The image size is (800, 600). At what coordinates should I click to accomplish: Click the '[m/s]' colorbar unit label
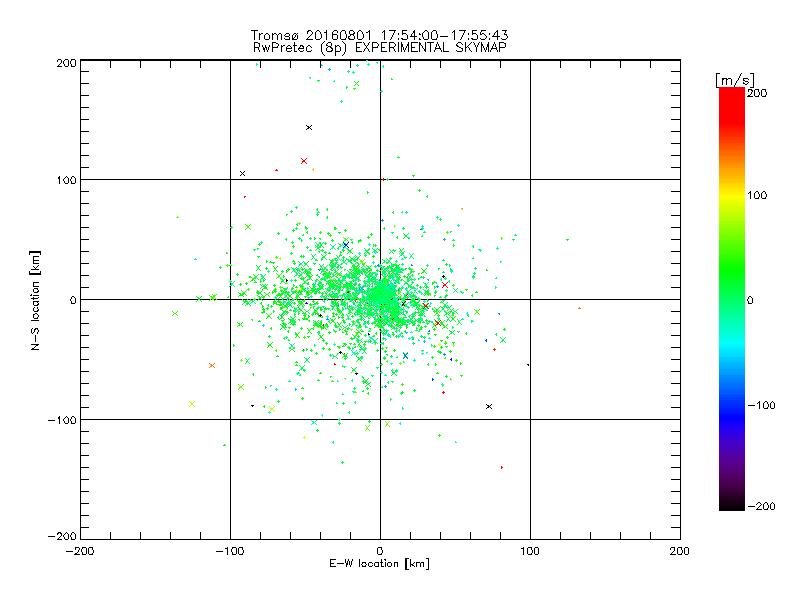(735, 80)
